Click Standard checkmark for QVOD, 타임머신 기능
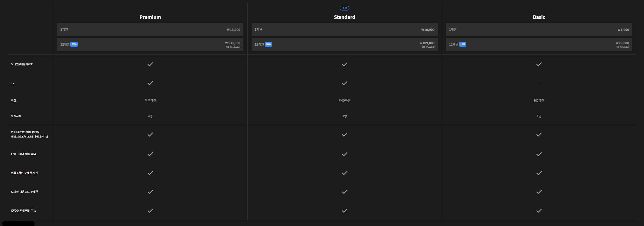 pos(344,211)
